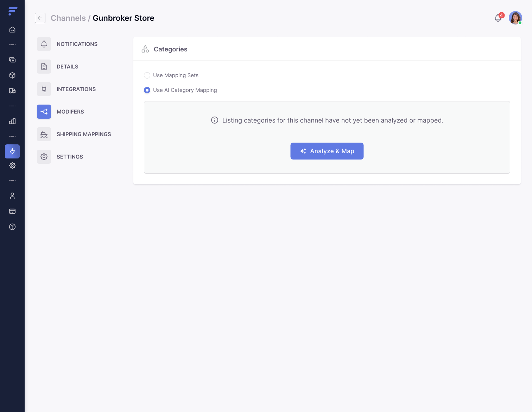
Task: Open the DETAILS section
Action: [68, 67]
